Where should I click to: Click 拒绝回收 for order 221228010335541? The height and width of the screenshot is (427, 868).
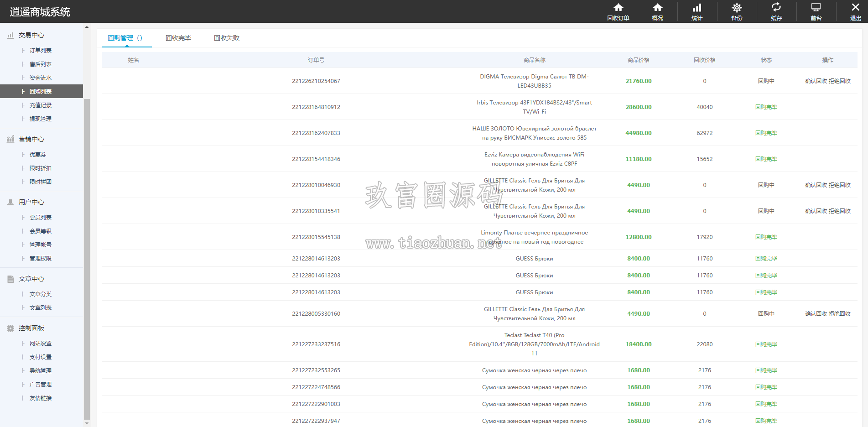tap(840, 211)
